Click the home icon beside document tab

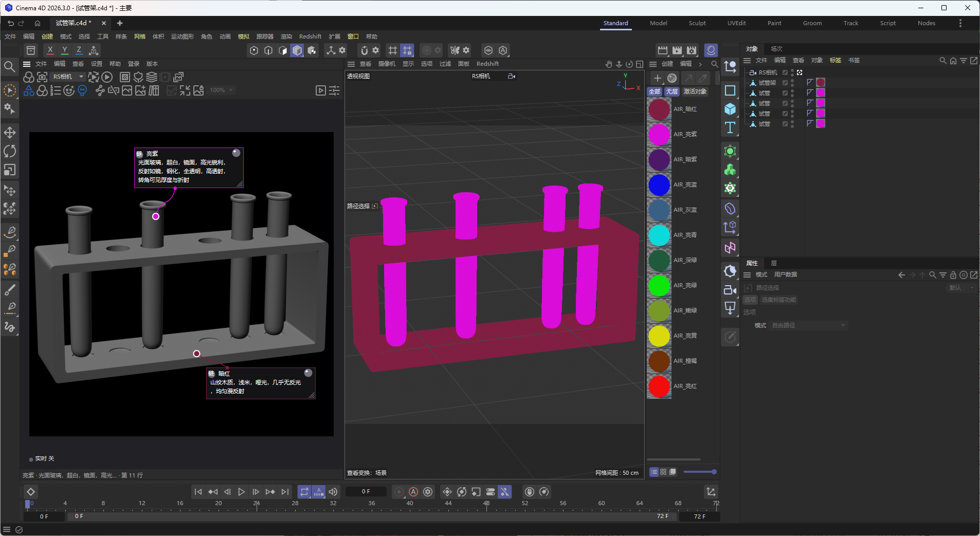tap(38, 23)
